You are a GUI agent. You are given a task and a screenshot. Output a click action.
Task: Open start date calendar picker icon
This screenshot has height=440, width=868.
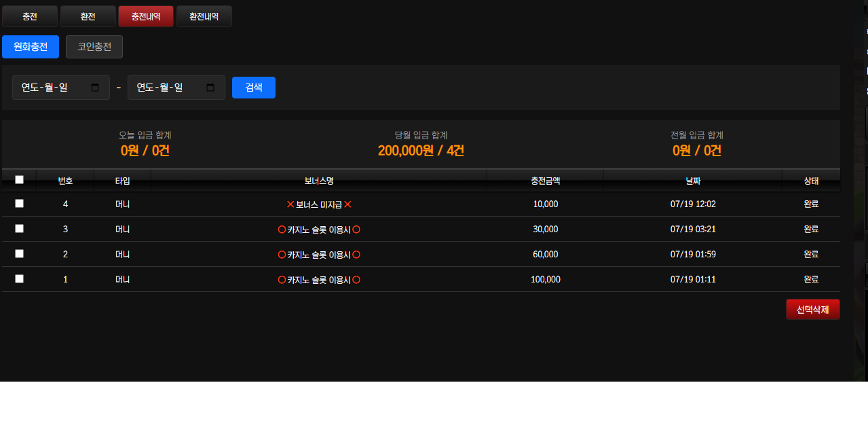(95, 88)
